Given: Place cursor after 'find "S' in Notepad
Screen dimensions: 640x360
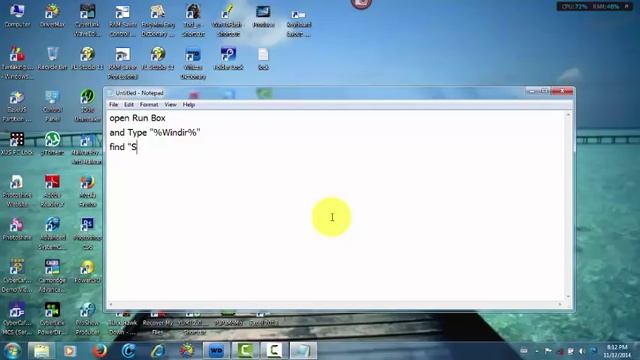Looking at the screenshot, I should [x=137, y=147].
